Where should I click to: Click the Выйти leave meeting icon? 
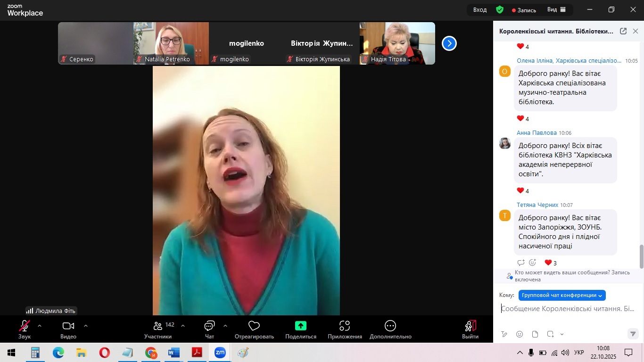click(x=470, y=326)
